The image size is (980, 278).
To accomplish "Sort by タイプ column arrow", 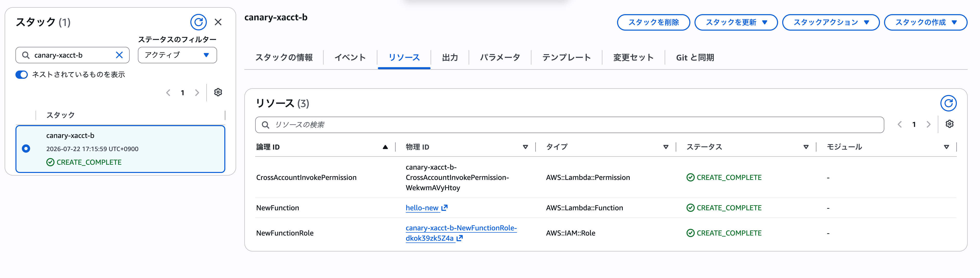I will [666, 147].
